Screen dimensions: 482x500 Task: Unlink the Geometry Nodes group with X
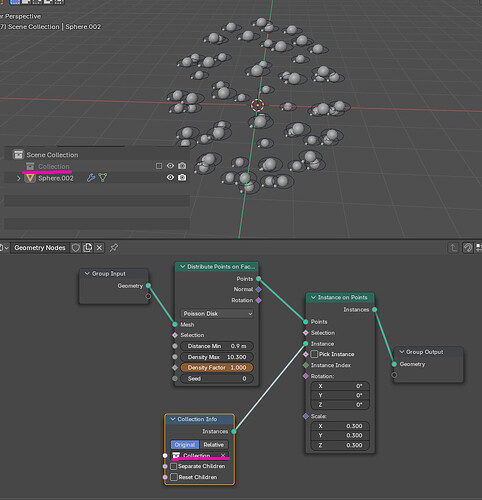click(x=99, y=248)
